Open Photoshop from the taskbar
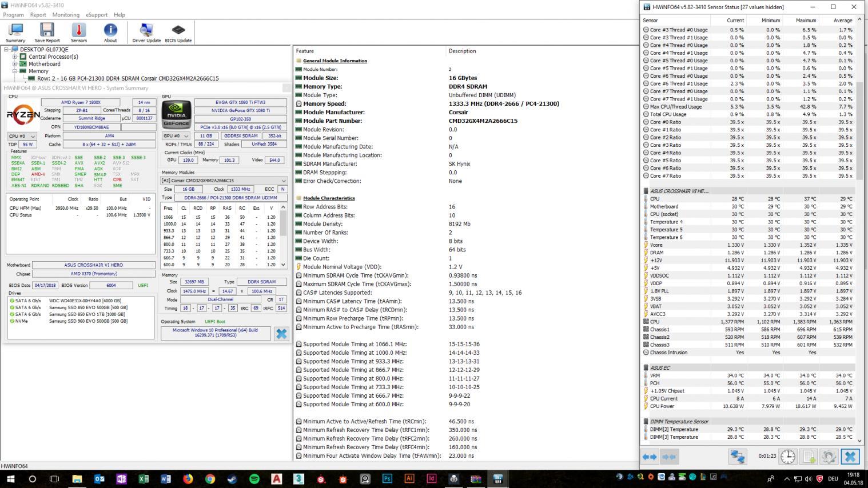The height and width of the screenshot is (488, 868). point(387,479)
